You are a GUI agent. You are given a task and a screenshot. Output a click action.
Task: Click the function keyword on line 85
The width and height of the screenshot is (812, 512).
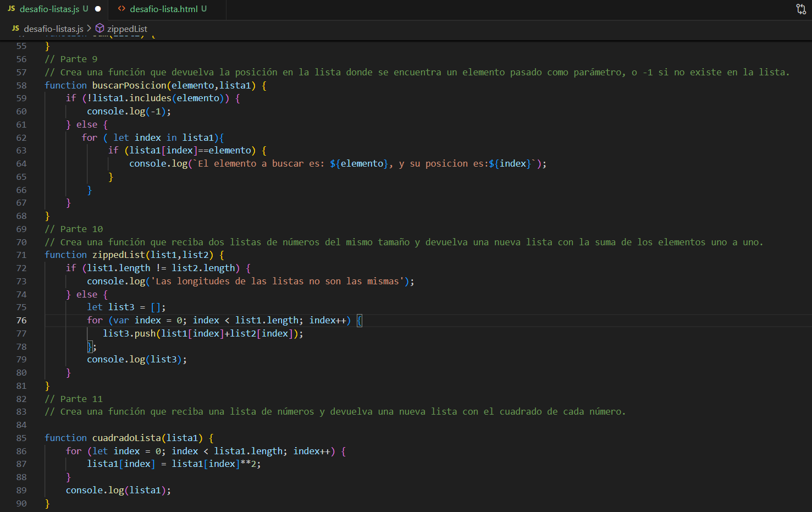coord(66,438)
